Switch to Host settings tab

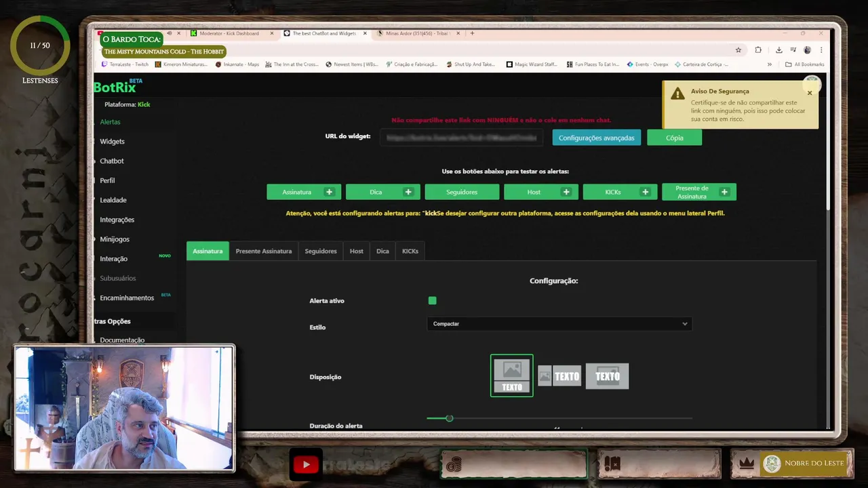coord(357,251)
